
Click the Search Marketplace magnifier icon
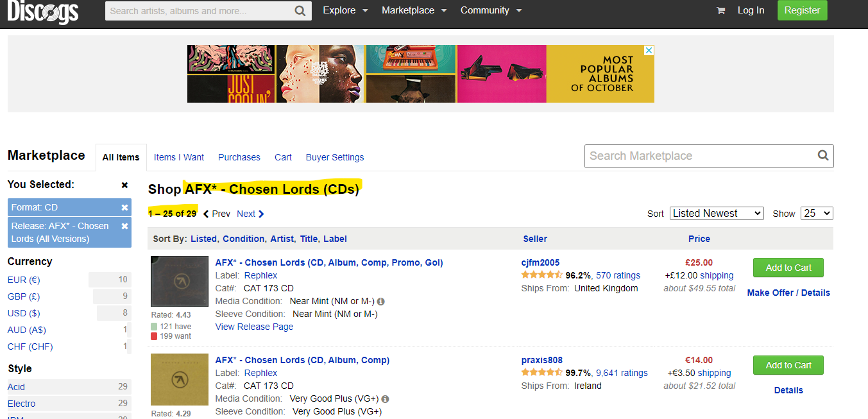click(823, 155)
